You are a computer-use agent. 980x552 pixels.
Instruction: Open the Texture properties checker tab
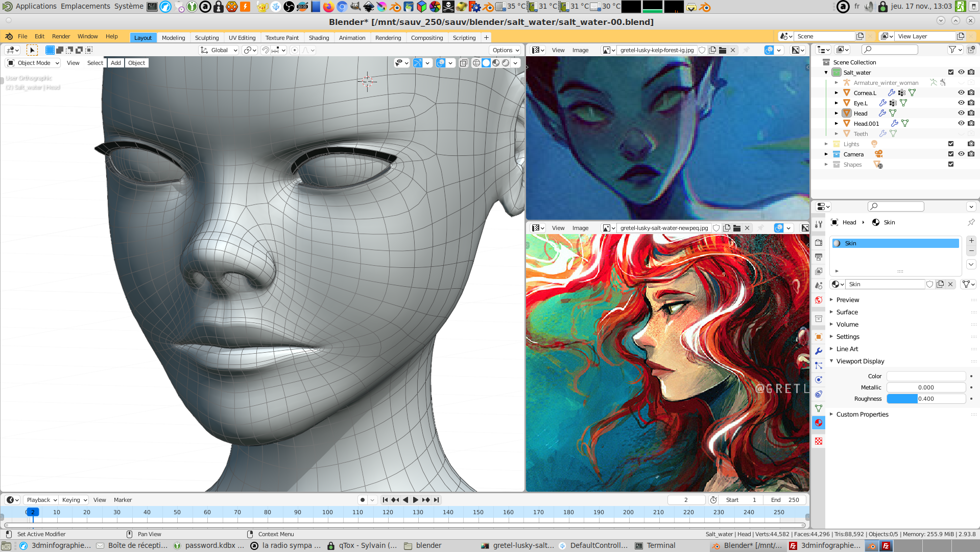click(x=819, y=441)
